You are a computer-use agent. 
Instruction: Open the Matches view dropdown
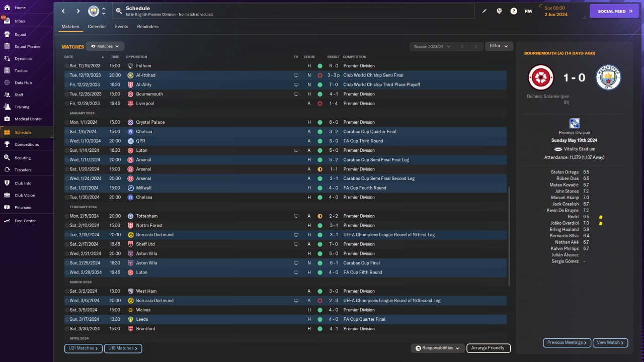[105, 46]
